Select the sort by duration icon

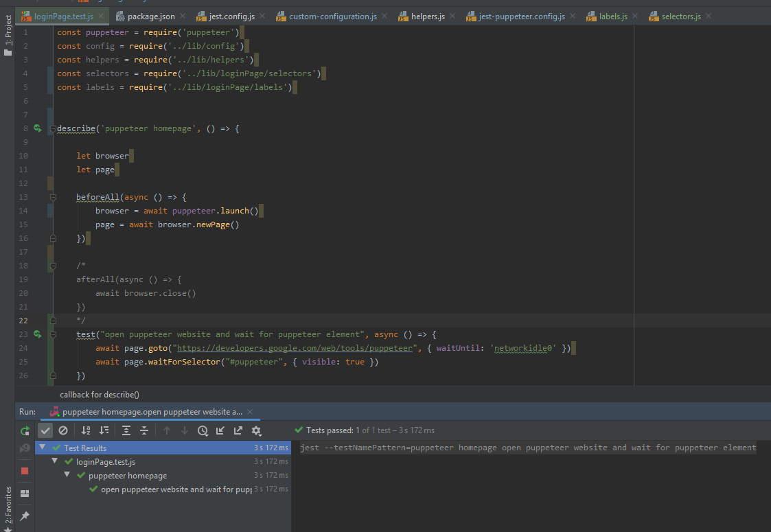click(104, 431)
